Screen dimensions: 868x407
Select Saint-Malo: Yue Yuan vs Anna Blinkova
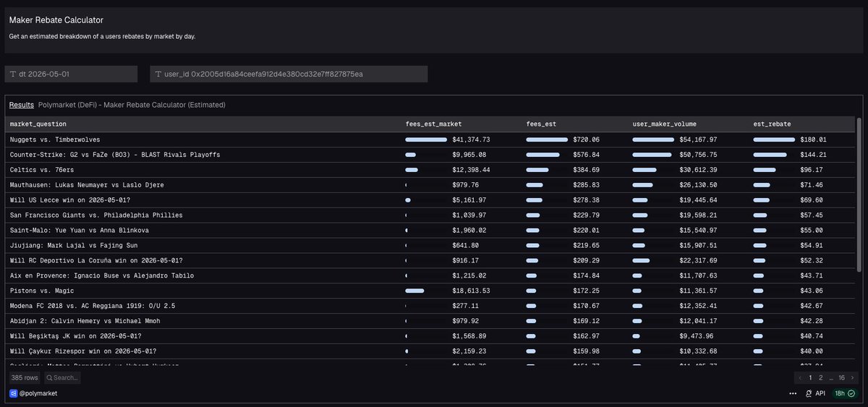coord(430,231)
